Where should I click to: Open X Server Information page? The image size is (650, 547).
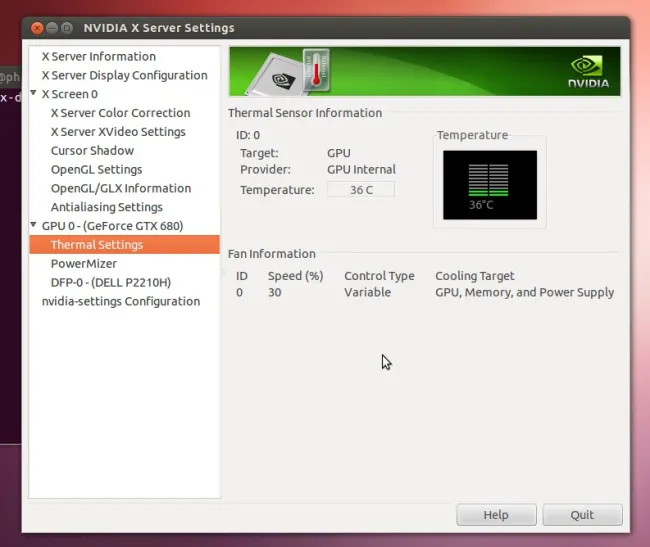click(x=99, y=56)
